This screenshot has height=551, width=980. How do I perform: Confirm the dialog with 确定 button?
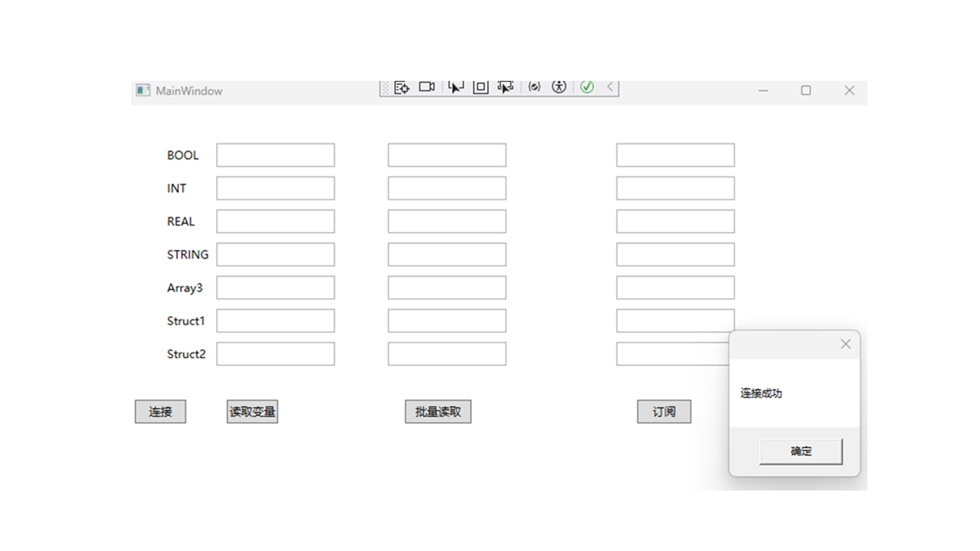[801, 452]
